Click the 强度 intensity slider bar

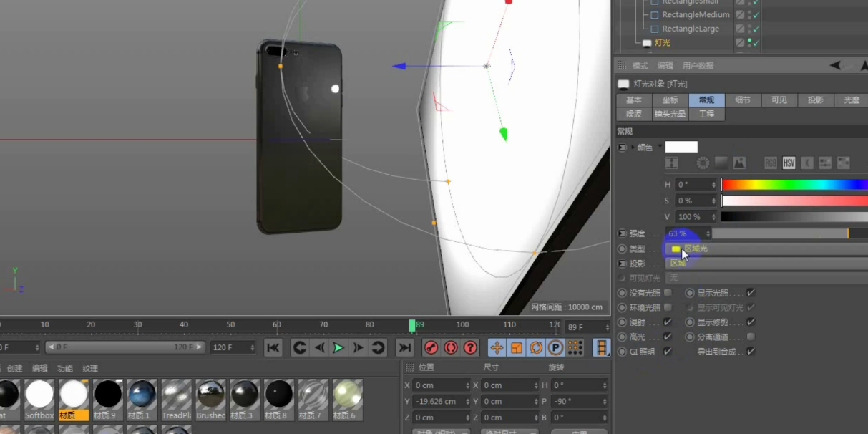click(790, 233)
